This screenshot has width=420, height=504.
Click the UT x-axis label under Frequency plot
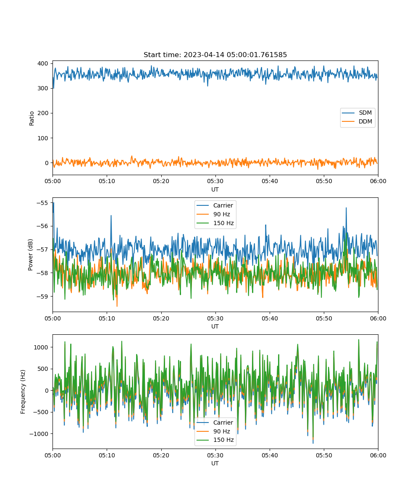click(x=215, y=463)
